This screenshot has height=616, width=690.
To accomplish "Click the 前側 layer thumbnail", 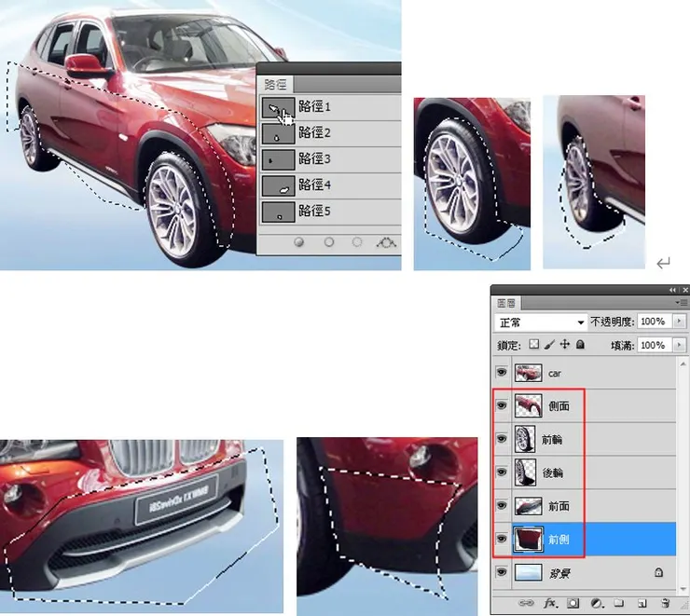I will pyautogui.click(x=528, y=539).
